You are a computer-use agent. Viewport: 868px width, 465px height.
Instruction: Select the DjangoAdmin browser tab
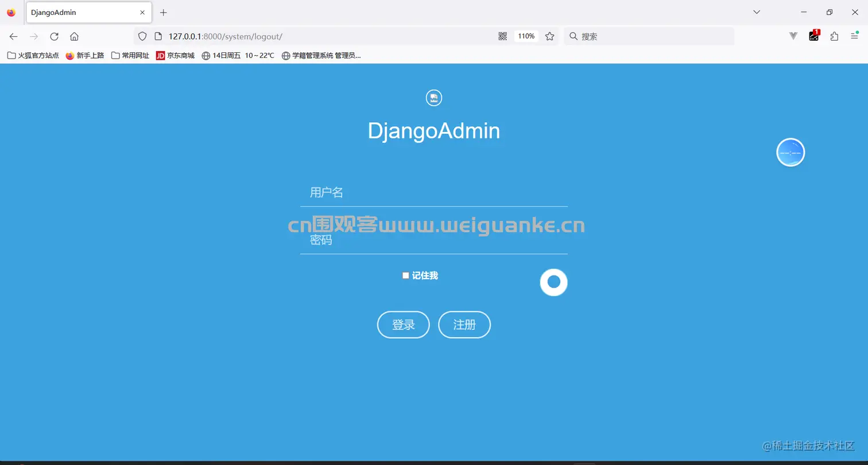click(x=89, y=12)
